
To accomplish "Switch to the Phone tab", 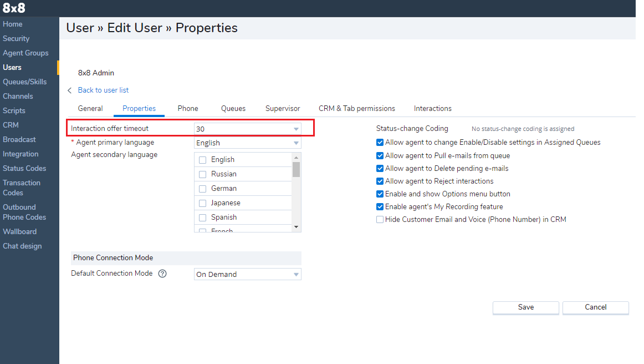I will tap(188, 109).
